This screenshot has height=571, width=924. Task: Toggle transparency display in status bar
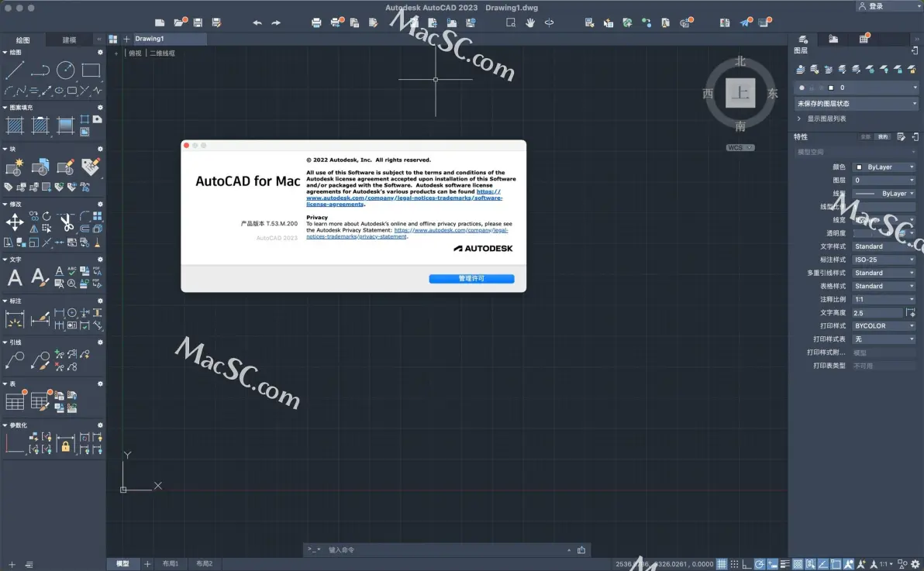(x=798, y=564)
